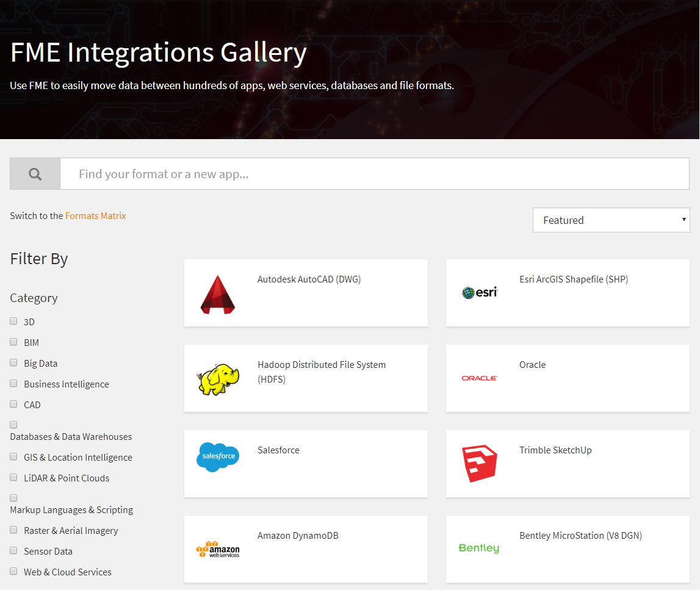
Task: Click the Trimble SketchUp red logo
Action: [x=480, y=463]
